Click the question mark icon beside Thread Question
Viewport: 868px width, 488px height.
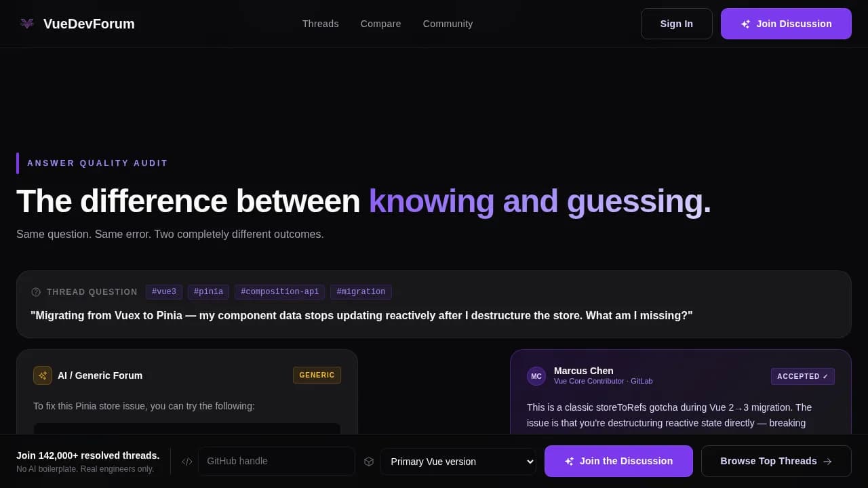click(x=36, y=292)
